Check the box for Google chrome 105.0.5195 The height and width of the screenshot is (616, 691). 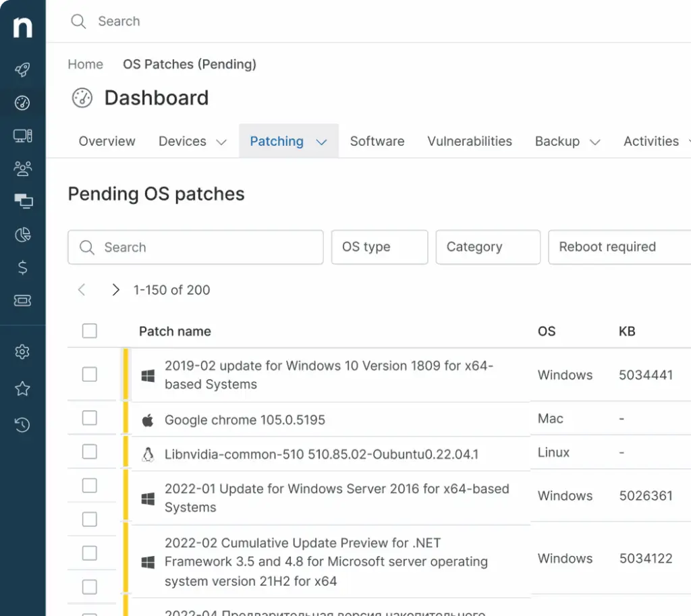(90, 418)
